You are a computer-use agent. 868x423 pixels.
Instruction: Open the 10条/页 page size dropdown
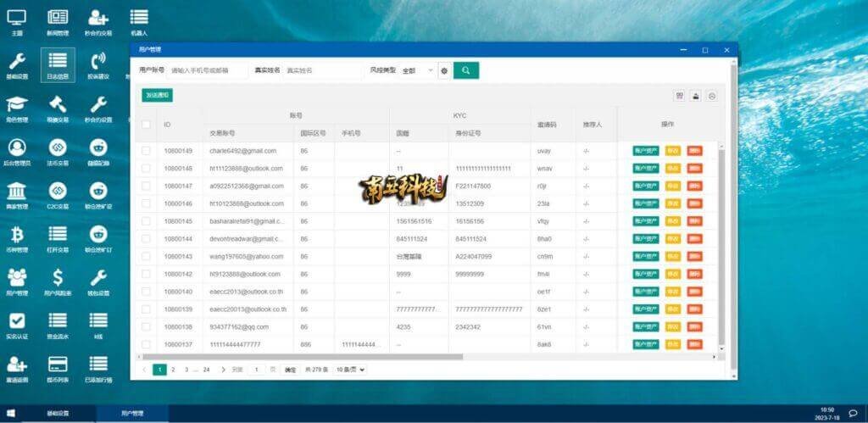point(350,370)
